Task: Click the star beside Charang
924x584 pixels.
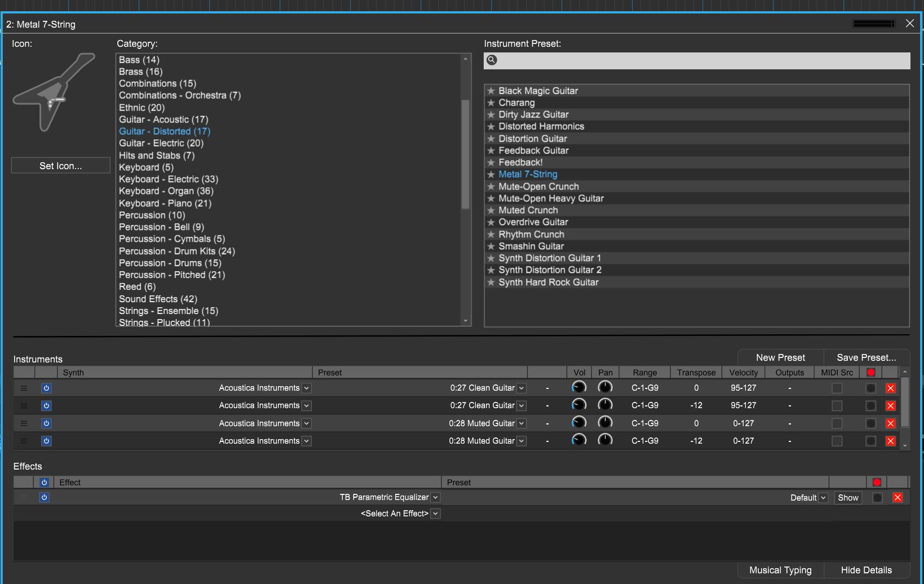Action: 491,103
